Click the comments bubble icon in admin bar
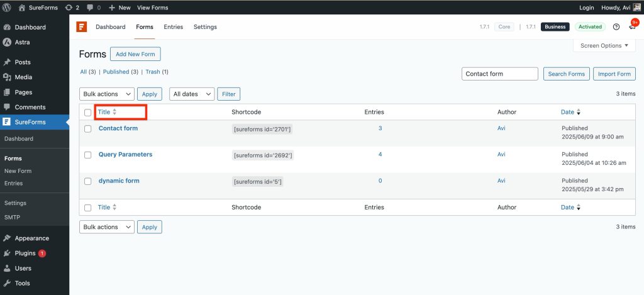Image resolution: width=644 pixels, height=295 pixels. click(x=90, y=8)
